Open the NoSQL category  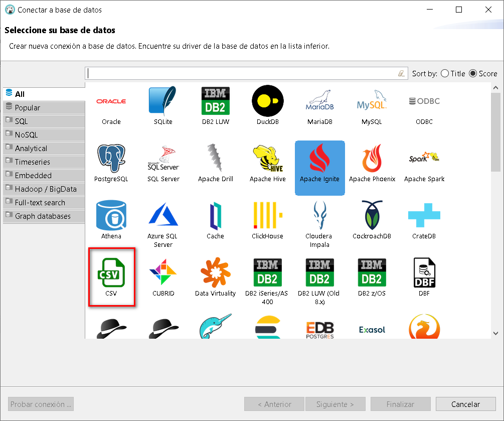44,135
